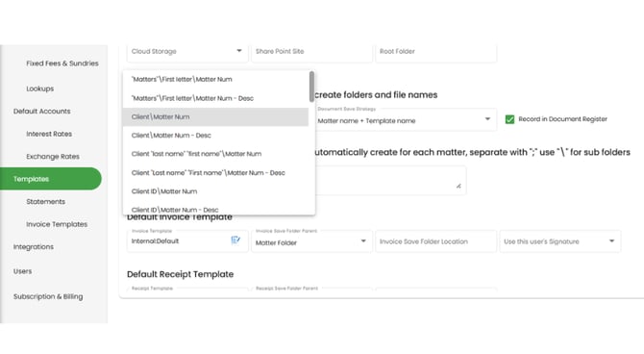This screenshot has height=354, width=644.
Task: Click the text area resize handle
Action: point(458,187)
